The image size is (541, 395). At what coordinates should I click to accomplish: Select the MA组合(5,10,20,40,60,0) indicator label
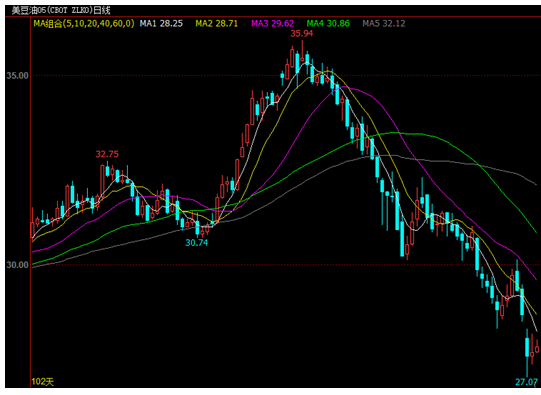[84, 23]
